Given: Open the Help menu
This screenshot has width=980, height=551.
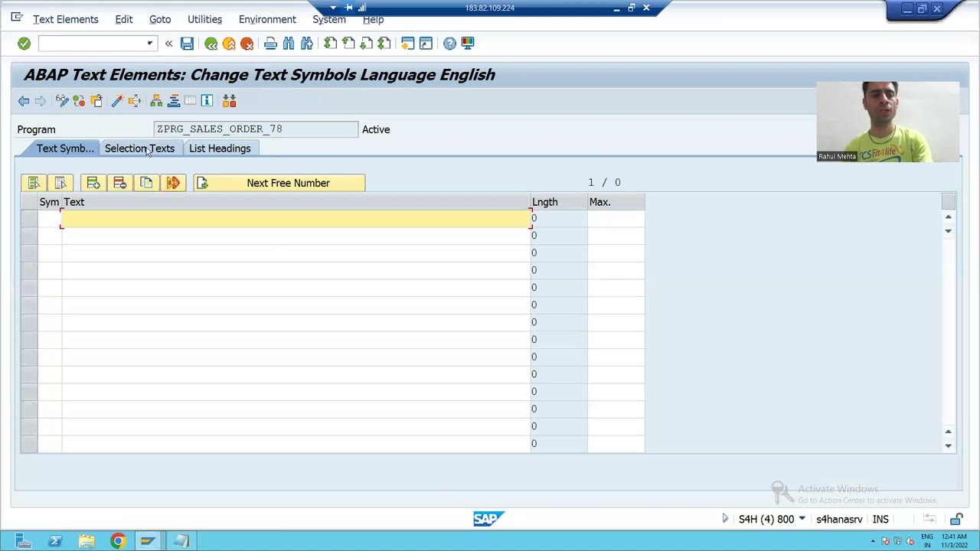Looking at the screenshot, I should (x=373, y=21).
